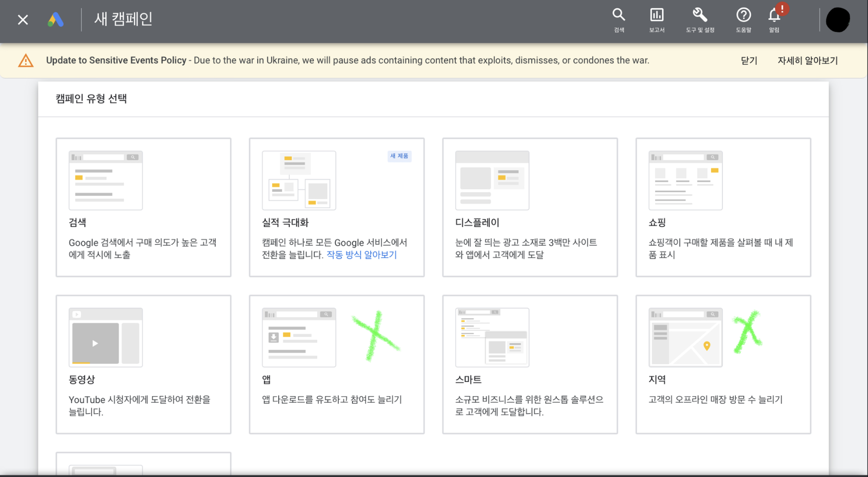Click '고객의 오프라인 매장 방문 수 늘리기' text

pyautogui.click(x=716, y=400)
